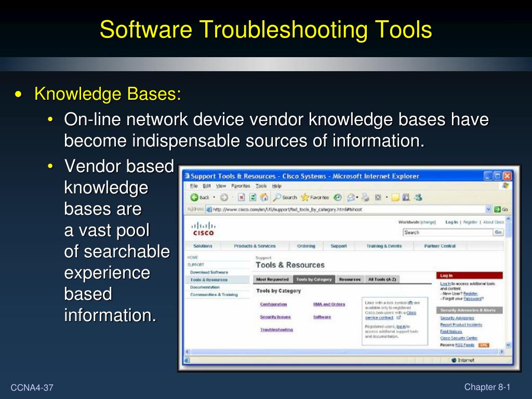
Task: Click Training & Events navigation item
Action: pyautogui.click(x=384, y=246)
